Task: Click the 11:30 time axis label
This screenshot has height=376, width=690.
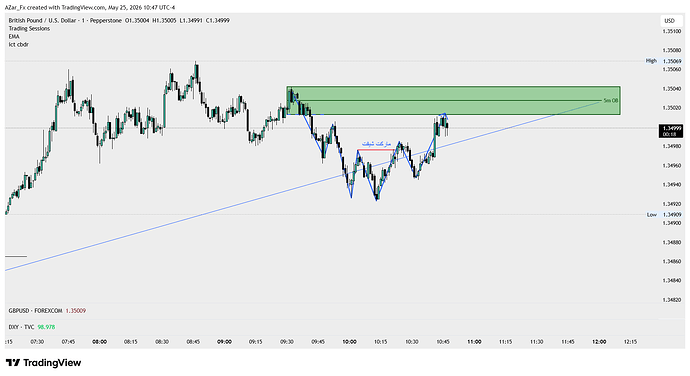Action: pos(536,342)
